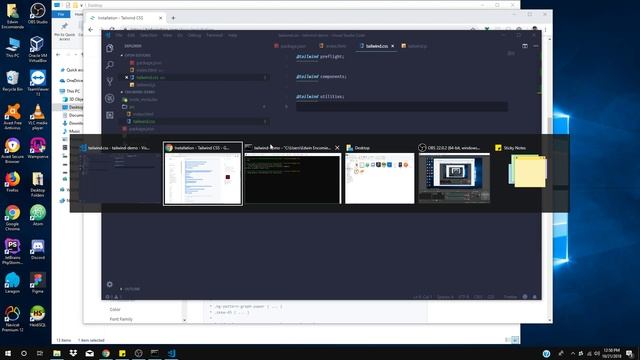Open Source Control in VS Code activity bar

point(110,81)
